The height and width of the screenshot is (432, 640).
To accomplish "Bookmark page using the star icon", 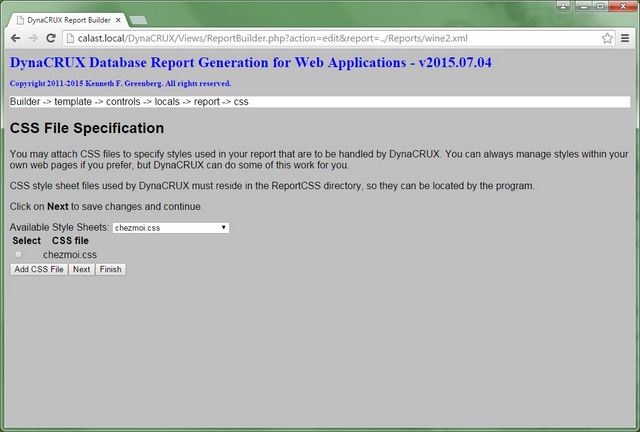I will [x=607, y=38].
